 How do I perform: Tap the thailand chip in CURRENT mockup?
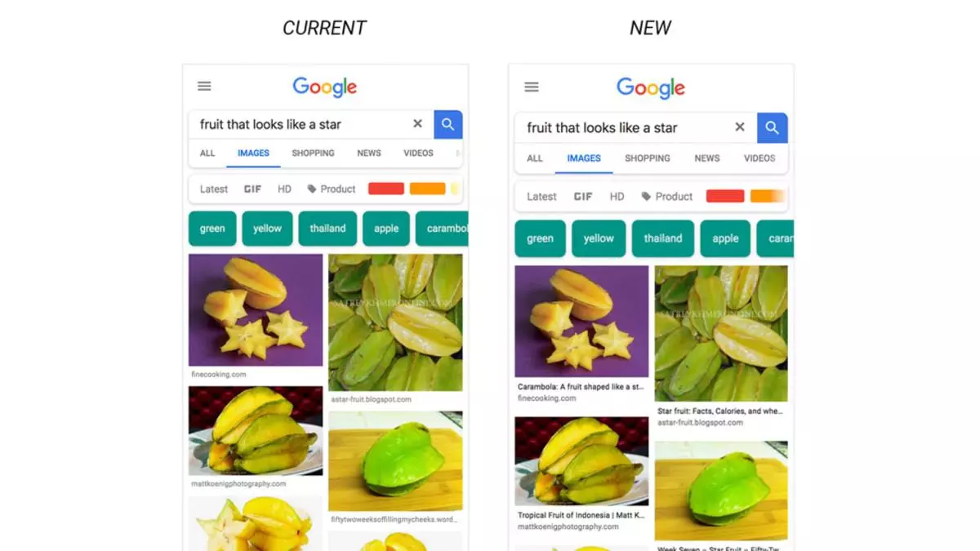[x=327, y=229]
